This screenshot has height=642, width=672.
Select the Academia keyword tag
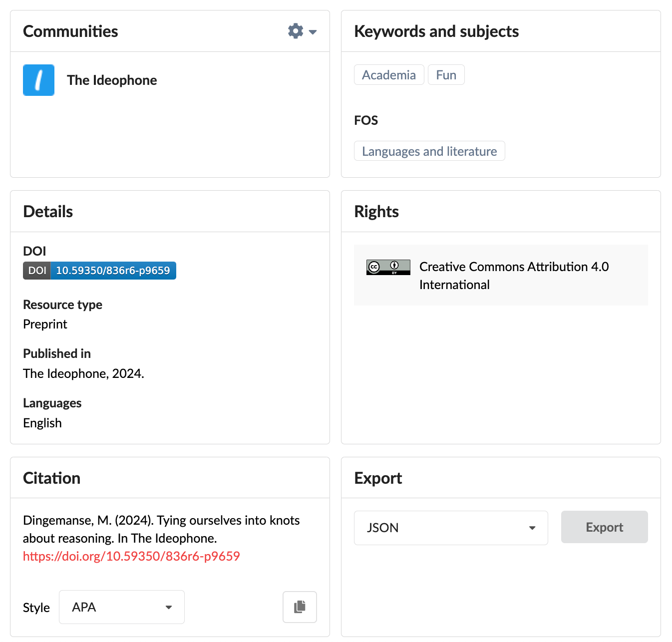pos(388,75)
